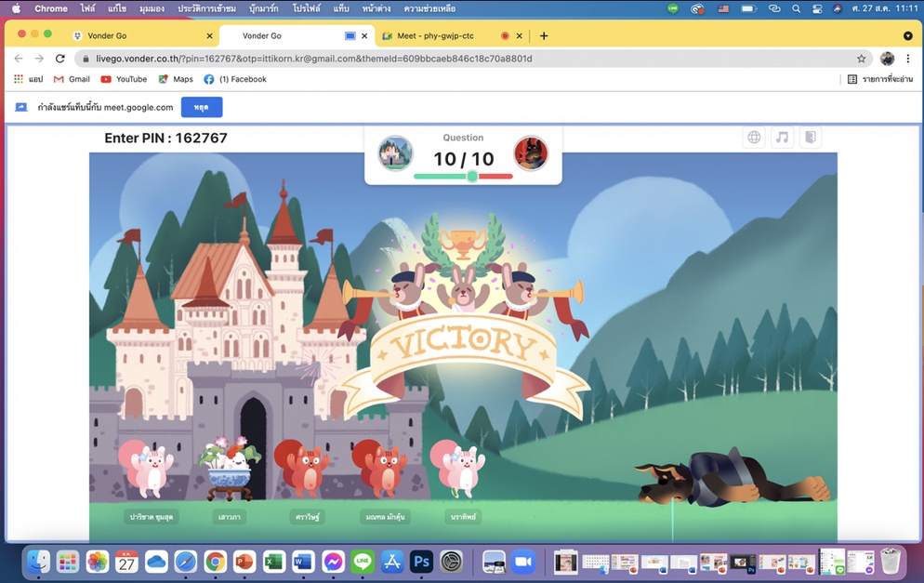Screen dimensions: 924x583
Task: Open Calendar from the dock
Action: [126, 562]
